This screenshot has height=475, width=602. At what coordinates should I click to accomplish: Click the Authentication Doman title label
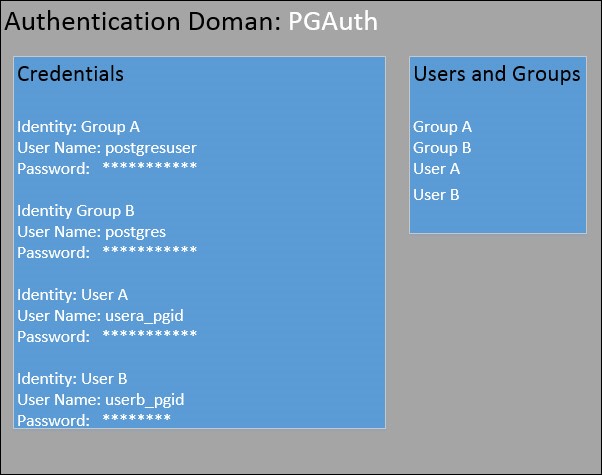click(143, 21)
